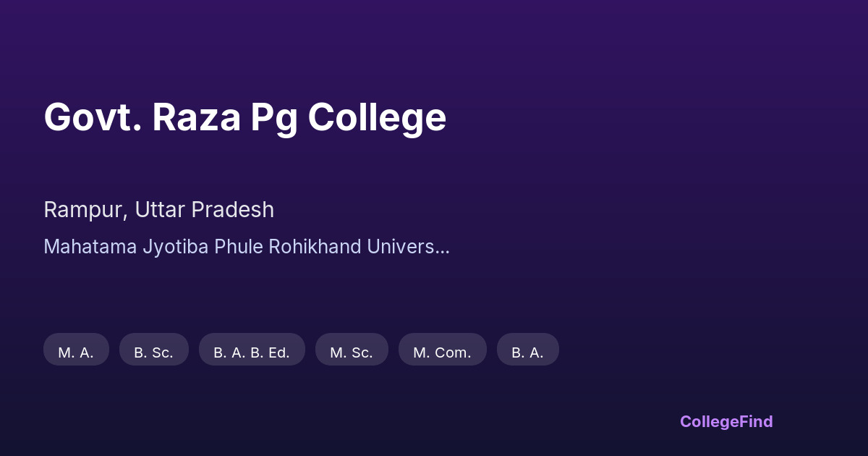Click the Rampur, Uttar Pradesh location line

coord(158,210)
